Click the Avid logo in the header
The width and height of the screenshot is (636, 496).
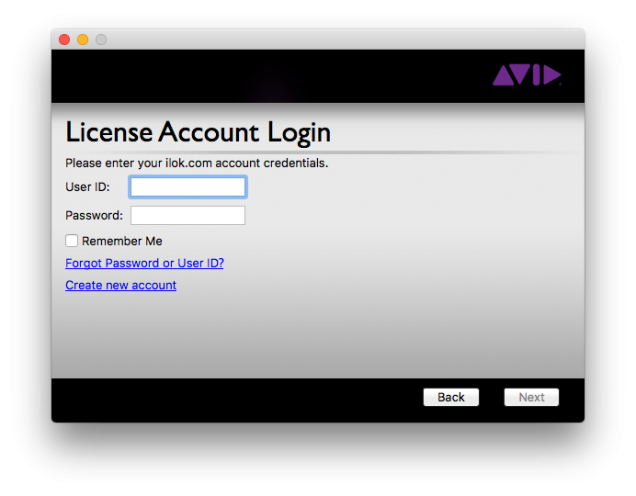pos(527,75)
